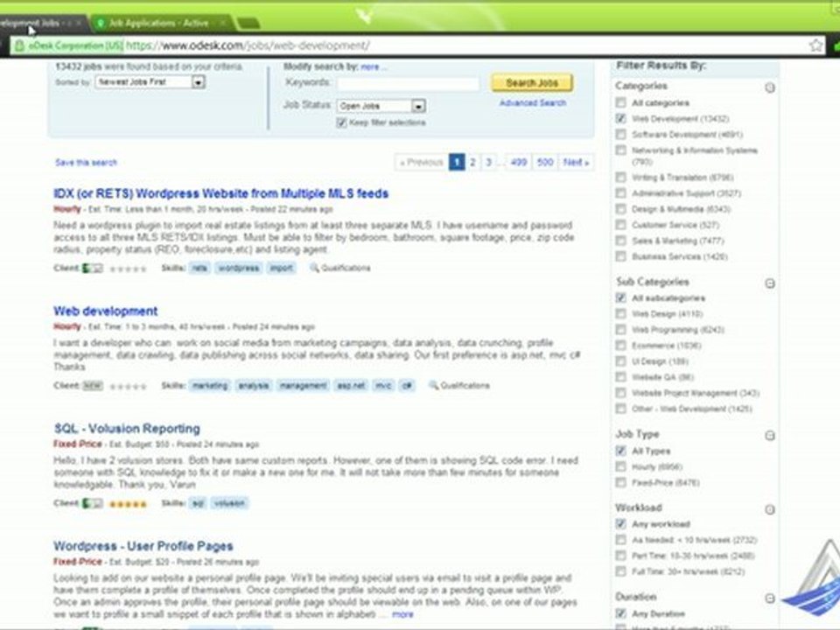
Task: Click star rating of SQL Volusion client
Action: click(128, 504)
